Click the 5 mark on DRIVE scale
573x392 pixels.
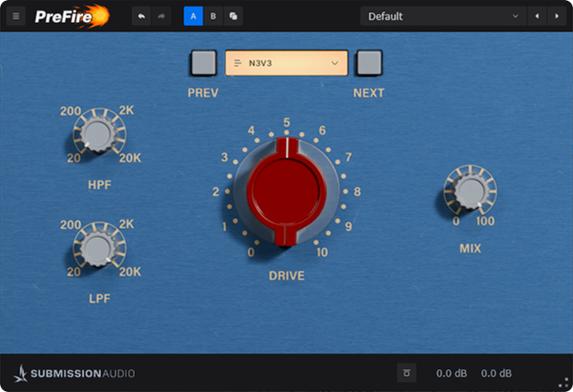[287, 122]
